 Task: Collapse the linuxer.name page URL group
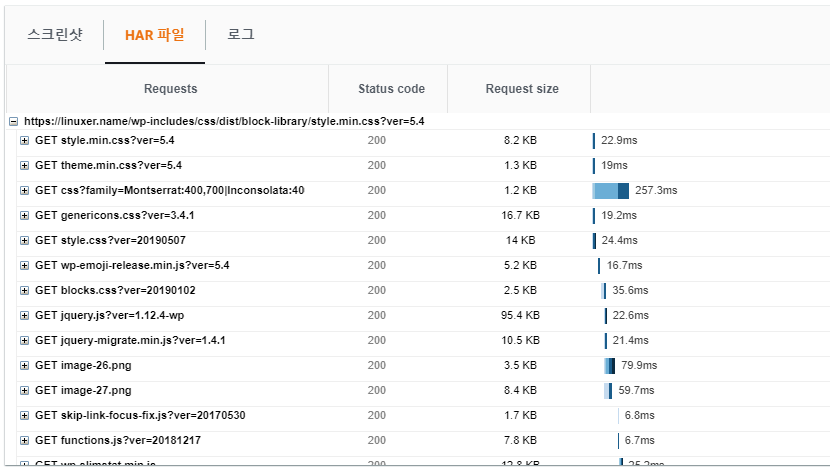(x=13, y=122)
